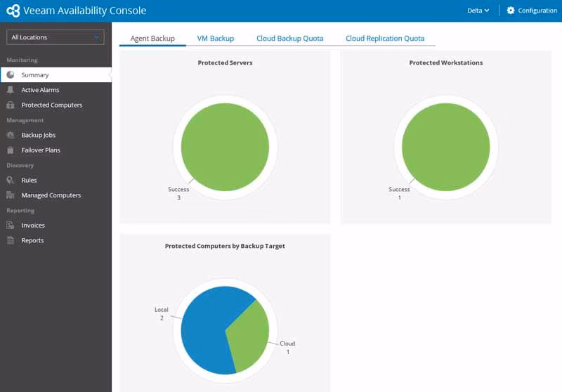Image resolution: width=562 pixels, height=392 pixels.
Task: Click the green Cloud slice in chart
Action: click(x=251, y=337)
